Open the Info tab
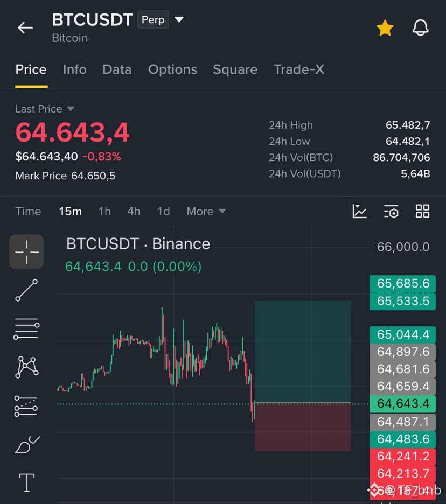This screenshot has width=446, height=504. 74,69
